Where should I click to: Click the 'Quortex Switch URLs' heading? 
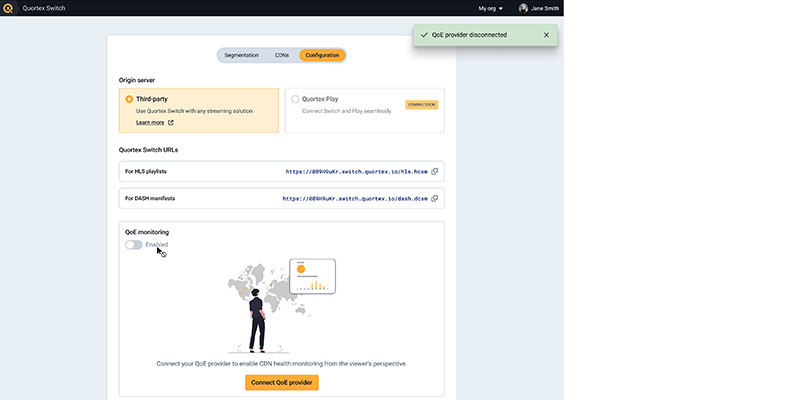pos(148,150)
